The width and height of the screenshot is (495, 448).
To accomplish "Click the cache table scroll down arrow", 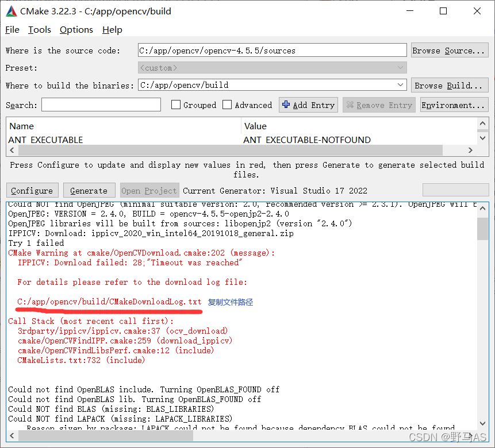I will click(x=482, y=138).
